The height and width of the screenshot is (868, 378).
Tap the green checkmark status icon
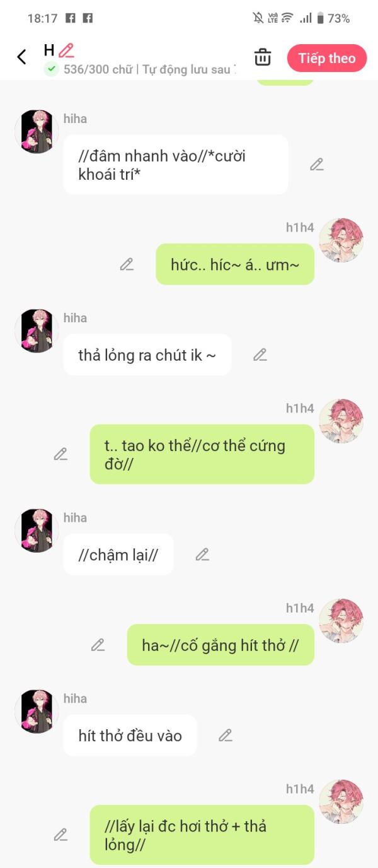pos(51,69)
